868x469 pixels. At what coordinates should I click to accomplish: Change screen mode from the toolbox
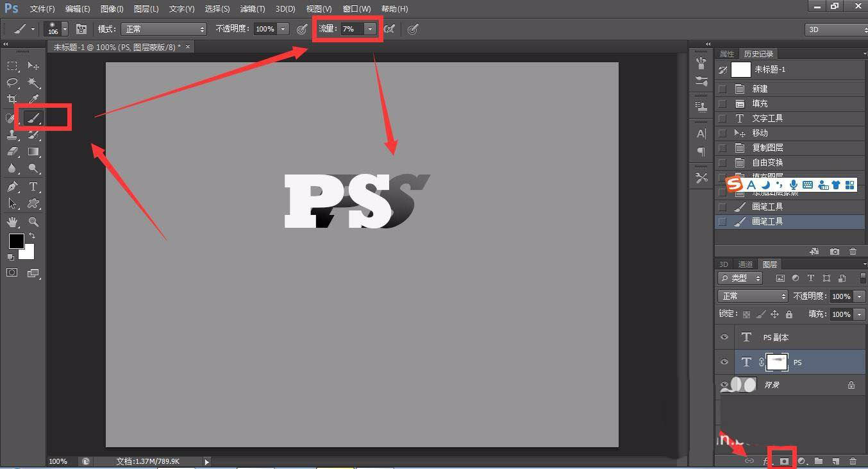[x=33, y=273]
